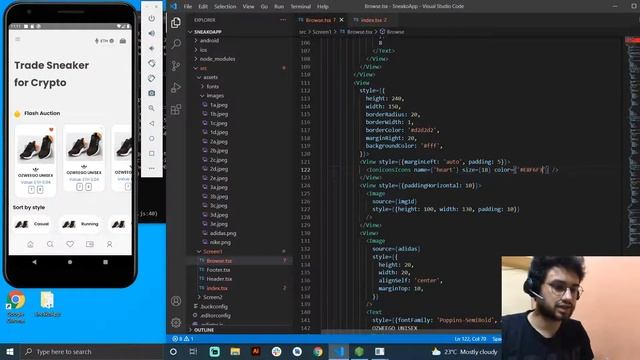Collapse the images folder
The width and height of the screenshot is (640, 360).
tap(215, 96)
